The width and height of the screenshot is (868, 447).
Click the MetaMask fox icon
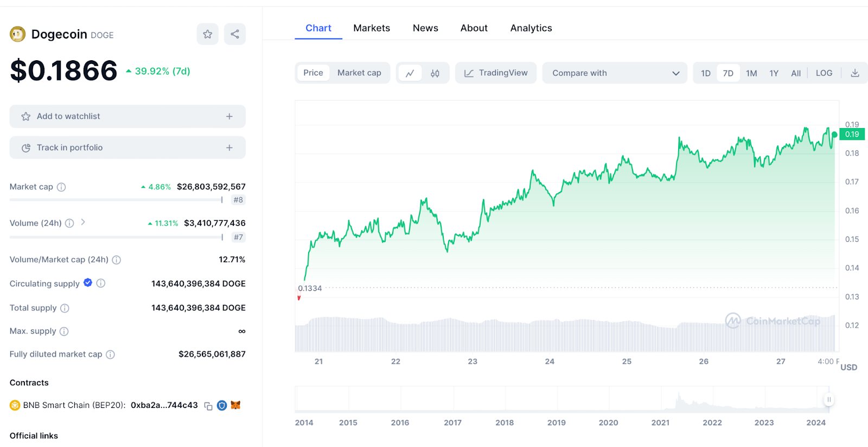coord(235,405)
